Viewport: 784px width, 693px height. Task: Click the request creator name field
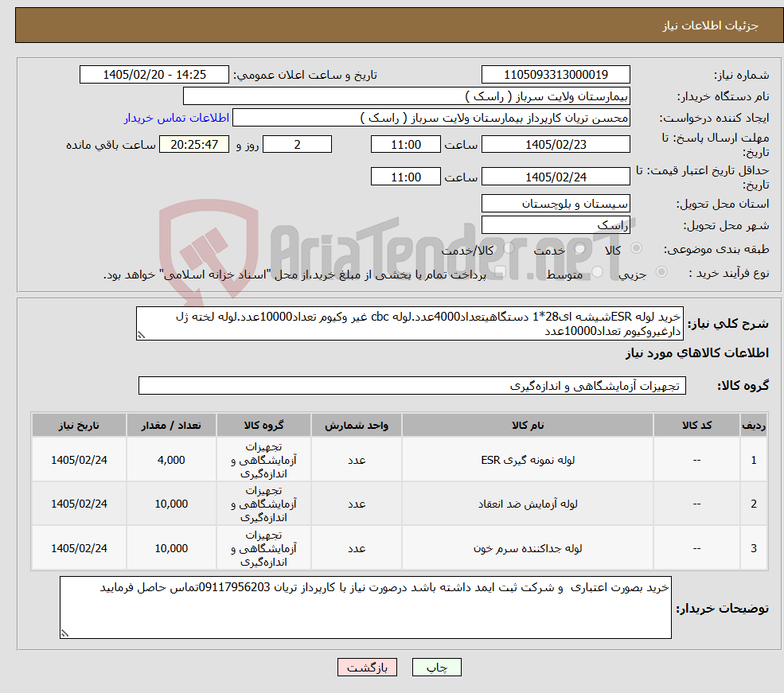[x=431, y=118]
